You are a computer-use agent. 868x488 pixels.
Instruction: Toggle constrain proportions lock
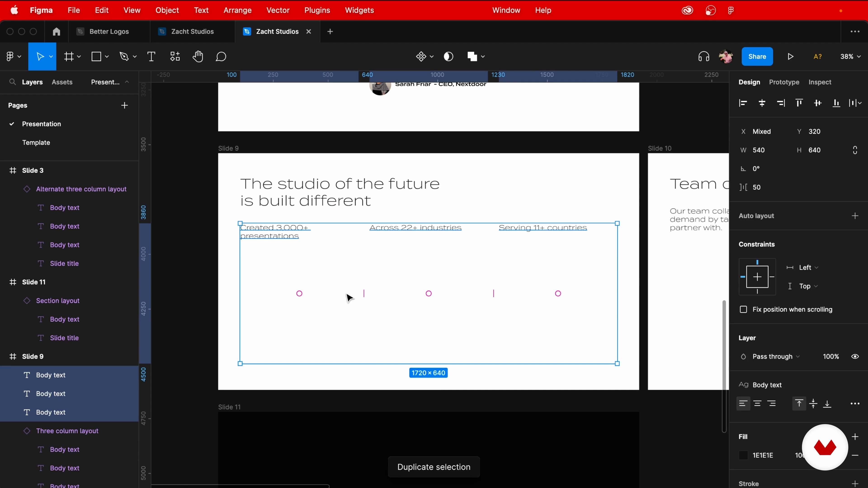855,150
